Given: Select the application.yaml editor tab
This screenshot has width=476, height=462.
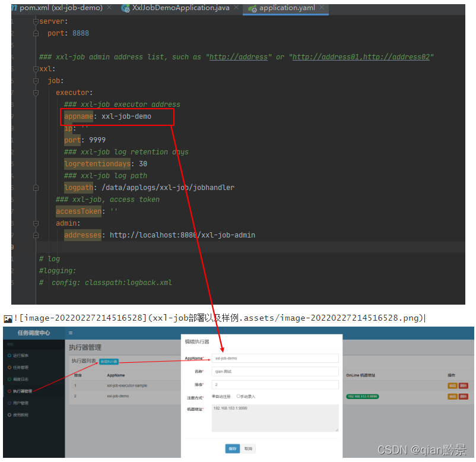Looking at the screenshot, I should (x=287, y=8).
